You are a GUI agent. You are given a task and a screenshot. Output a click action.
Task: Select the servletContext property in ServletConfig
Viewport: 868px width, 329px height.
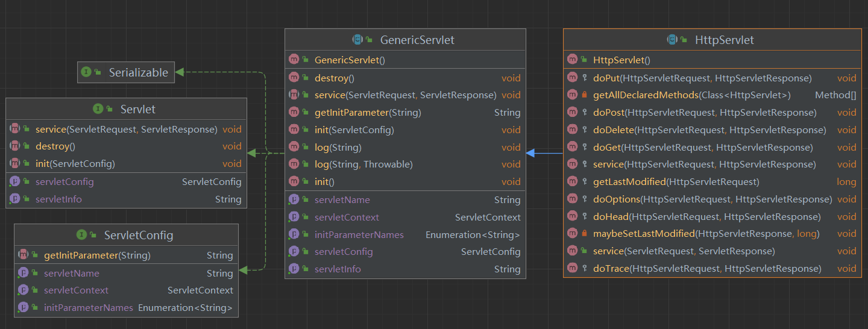pyautogui.click(x=76, y=290)
